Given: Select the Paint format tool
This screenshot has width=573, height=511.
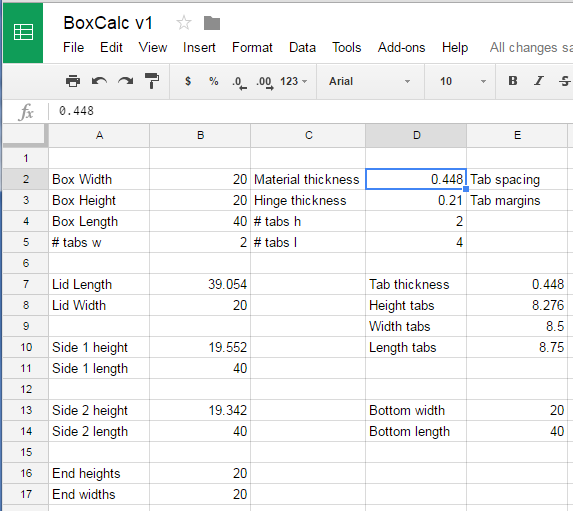Looking at the screenshot, I should (152, 81).
